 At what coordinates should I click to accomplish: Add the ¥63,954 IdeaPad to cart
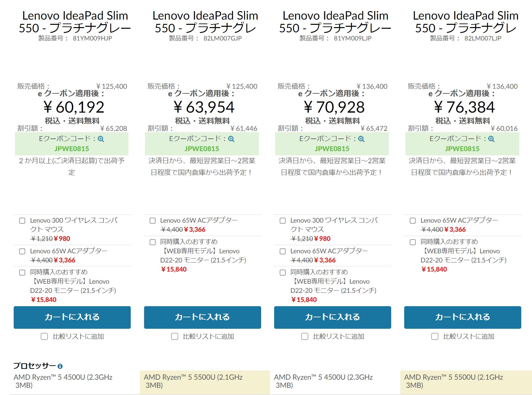pyautogui.click(x=202, y=317)
